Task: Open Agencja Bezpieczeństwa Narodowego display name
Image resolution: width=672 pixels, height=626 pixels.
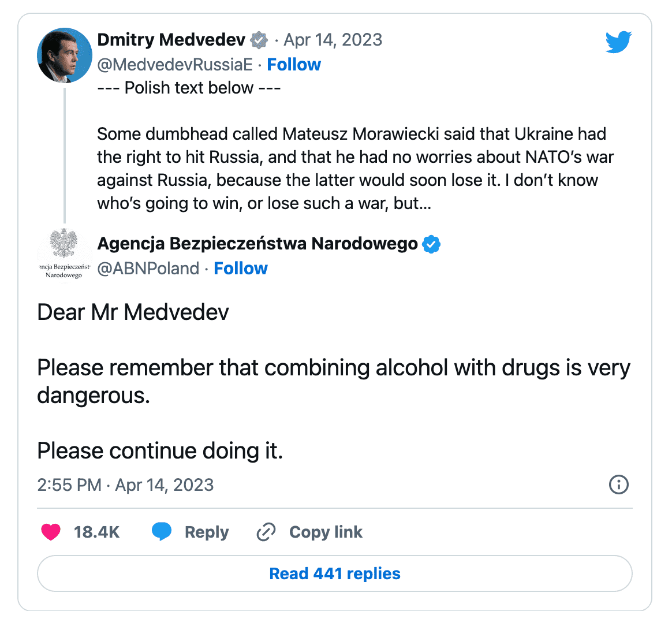Action: click(x=257, y=244)
